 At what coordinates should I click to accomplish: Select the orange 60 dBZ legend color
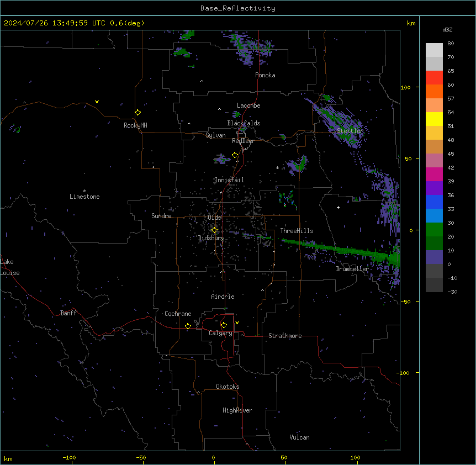click(434, 91)
